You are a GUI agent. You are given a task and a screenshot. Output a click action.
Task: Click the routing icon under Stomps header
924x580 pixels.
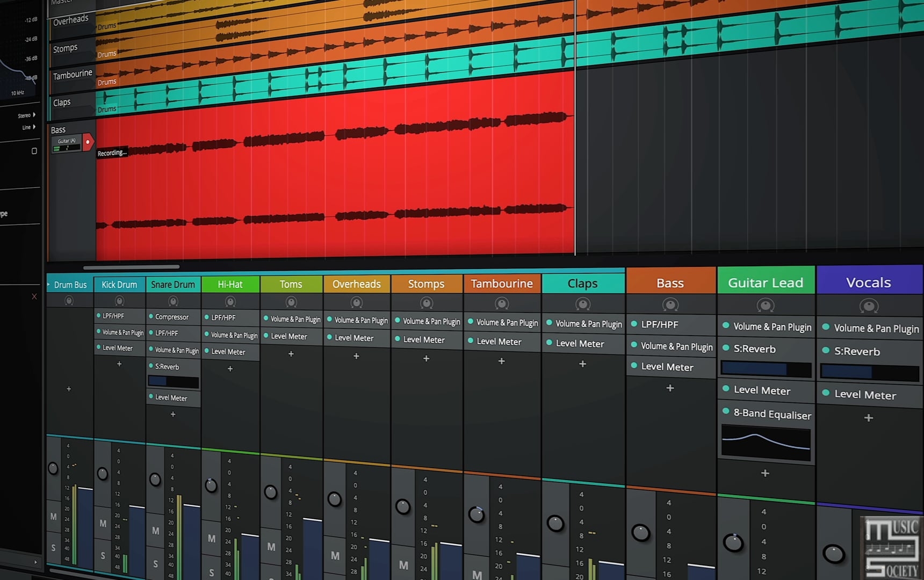point(427,303)
